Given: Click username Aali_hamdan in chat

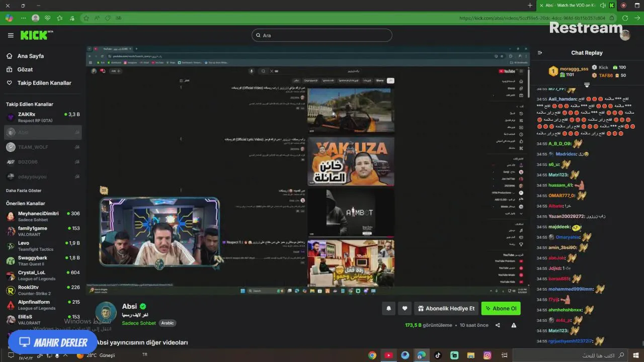Looking at the screenshot, I should [x=562, y=99].
